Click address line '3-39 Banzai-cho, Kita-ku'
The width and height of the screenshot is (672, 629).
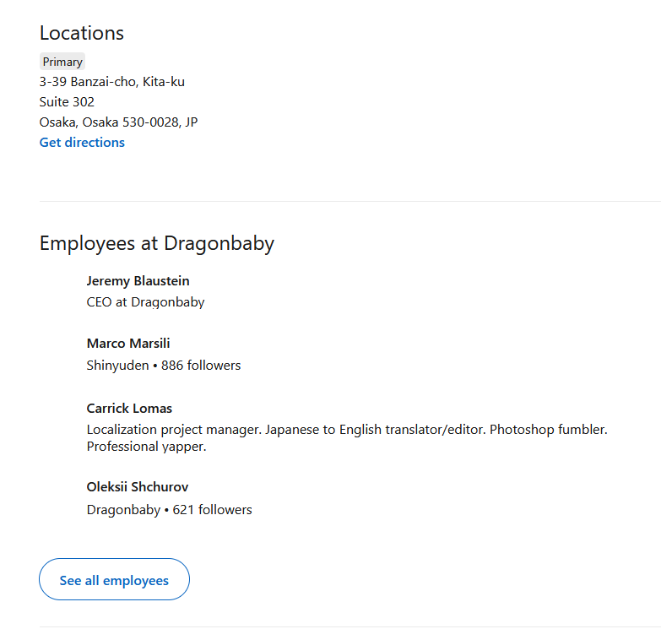(111, 82)
